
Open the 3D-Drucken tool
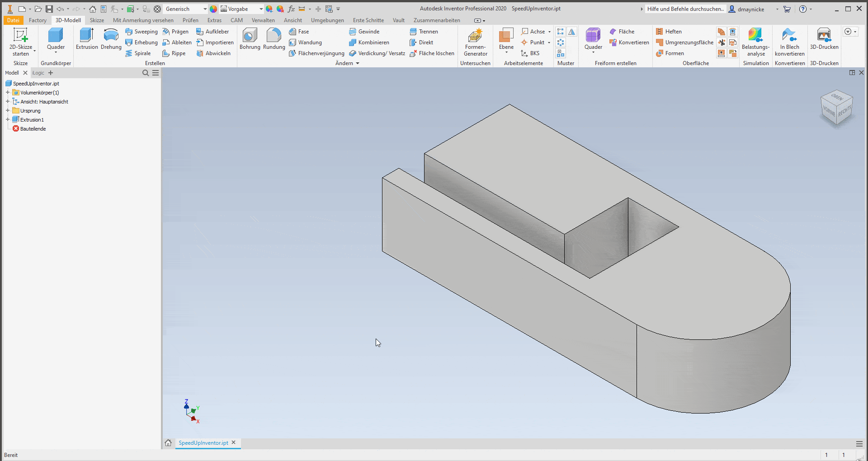coord(824,41)
